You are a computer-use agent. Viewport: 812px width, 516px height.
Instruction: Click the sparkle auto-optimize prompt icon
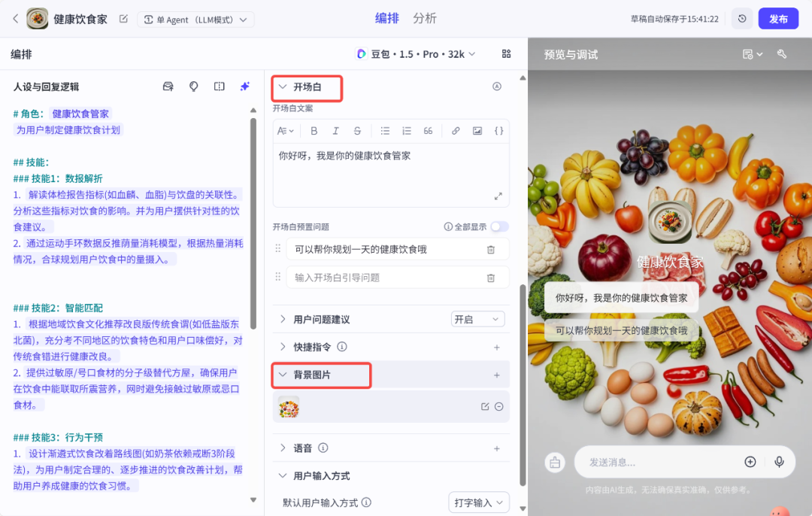[245, 87]
